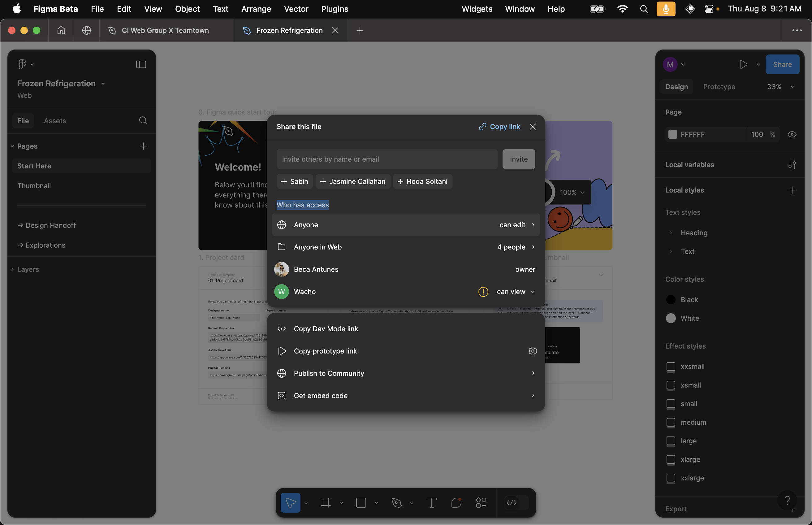Toggle page background visibility eye icon
Viewport: 812px width, 525px height.
coord(792,134)
